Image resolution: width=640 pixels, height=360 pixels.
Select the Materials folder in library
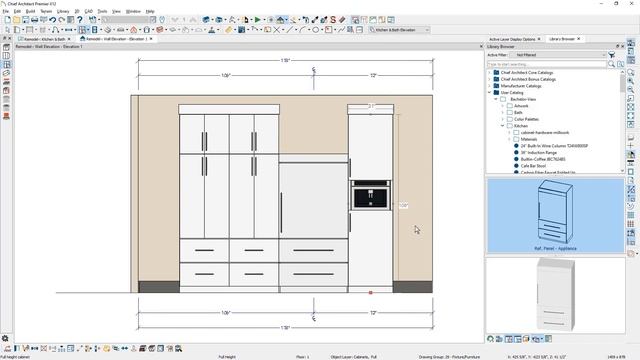tap(529, 139)
